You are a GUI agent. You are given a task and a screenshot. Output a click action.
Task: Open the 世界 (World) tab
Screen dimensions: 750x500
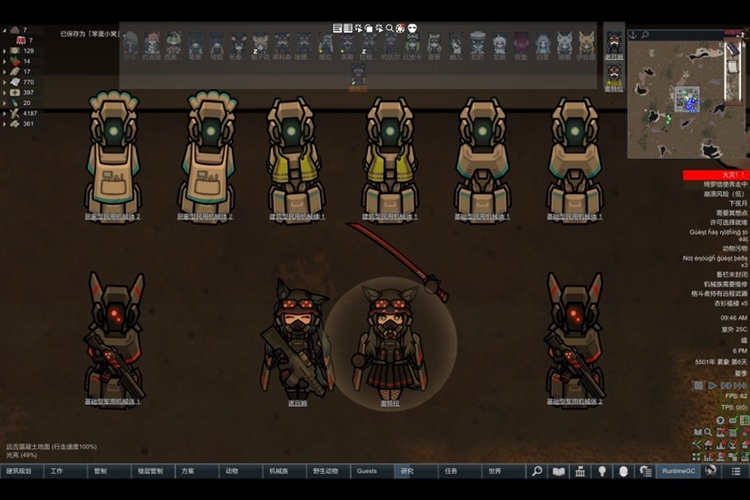coord(495,471)
